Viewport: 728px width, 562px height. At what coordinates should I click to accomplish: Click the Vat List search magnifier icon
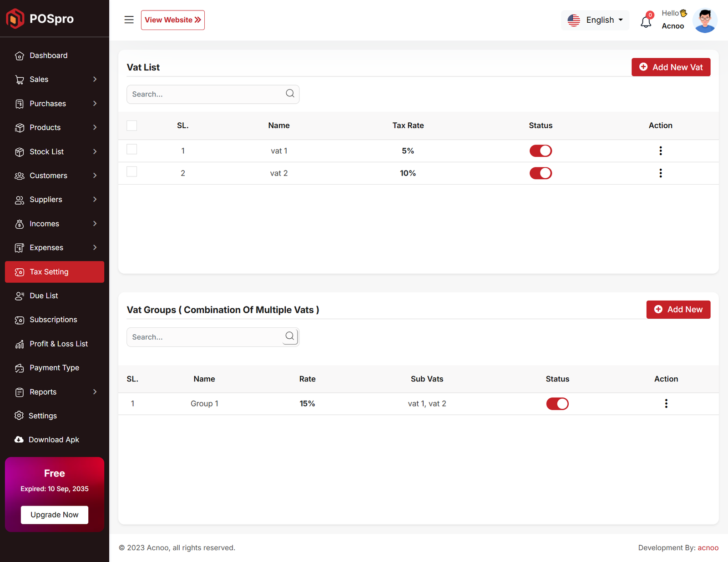(290, 94)
